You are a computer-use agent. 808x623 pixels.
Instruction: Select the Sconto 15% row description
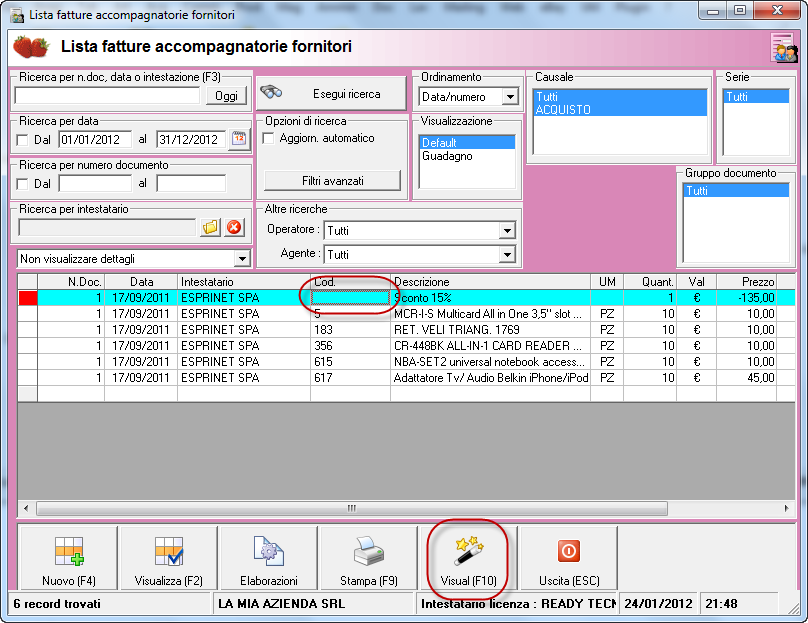tap(490, 298)
